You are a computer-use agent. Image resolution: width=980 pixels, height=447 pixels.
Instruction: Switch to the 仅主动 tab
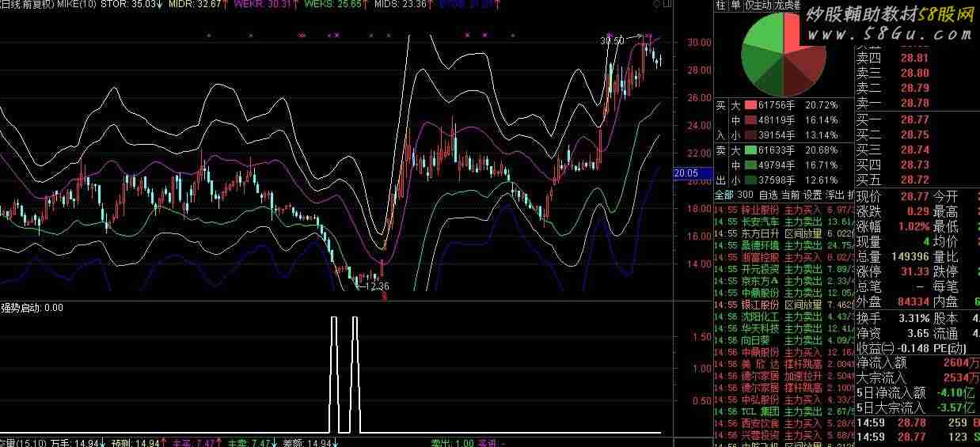(758, 6)
